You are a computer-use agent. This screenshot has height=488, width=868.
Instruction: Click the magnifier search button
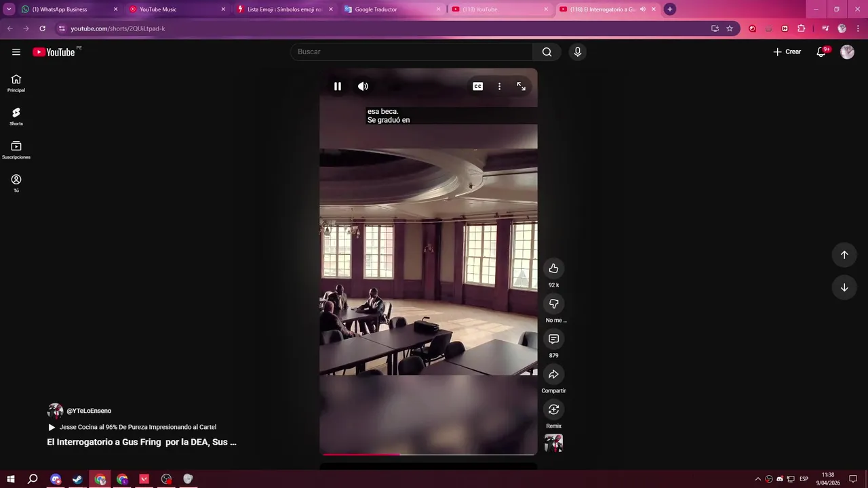(547, 52)
